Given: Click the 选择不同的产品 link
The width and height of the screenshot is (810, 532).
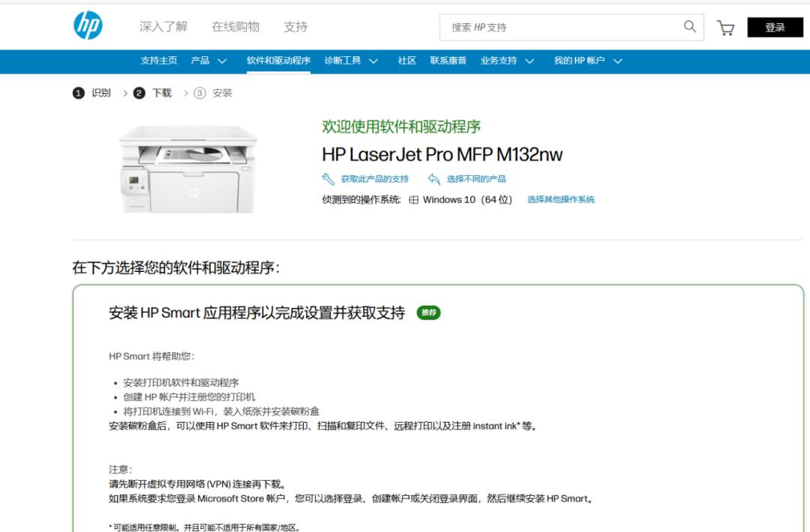Looking at the screenshot, I should tap(476, 179).
